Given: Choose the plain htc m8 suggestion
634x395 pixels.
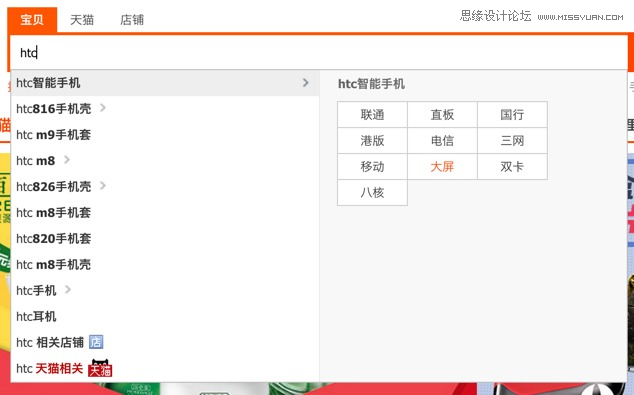Looking at the screenshot, I should pyautogui.click(x=36, y=161).
